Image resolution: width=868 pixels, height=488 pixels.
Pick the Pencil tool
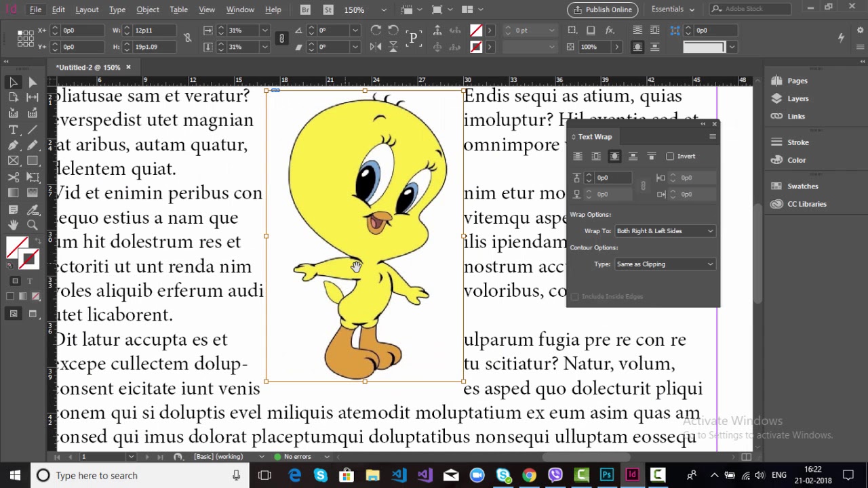click(x=33, y=145)
